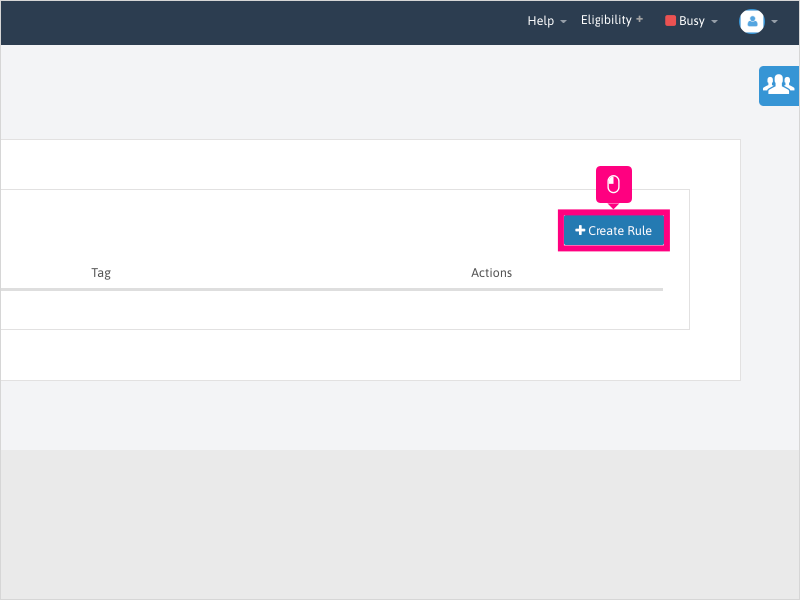Expand the arrow next to profile avatar

point(774,22)
